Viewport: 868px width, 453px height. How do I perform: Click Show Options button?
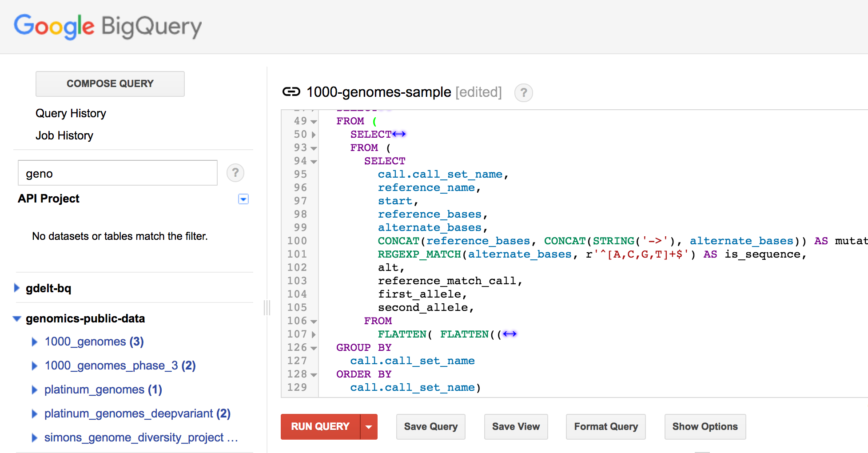point(705,427)
